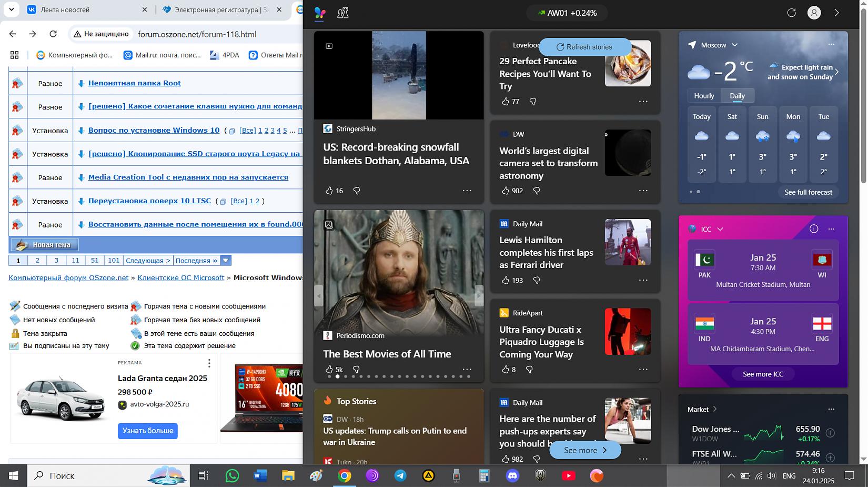This screenshot has width=868, height=487.
Task: Refresh the widgets feed with circular arrow icon
Action: pos(791,13)
